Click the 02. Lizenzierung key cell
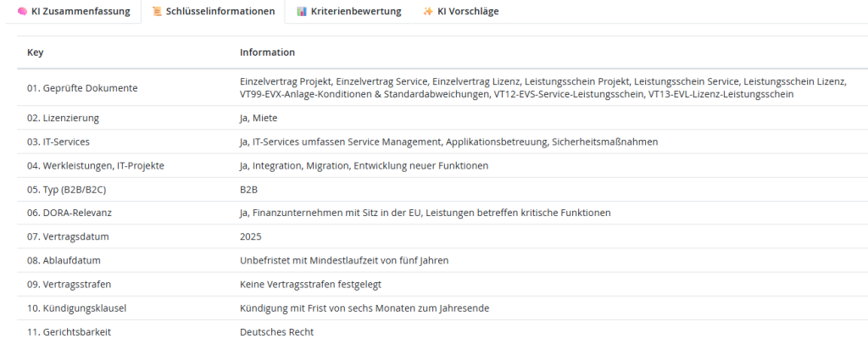Image resolution: width=868 pixels, height=344 pixels. [x=63, y=118]
